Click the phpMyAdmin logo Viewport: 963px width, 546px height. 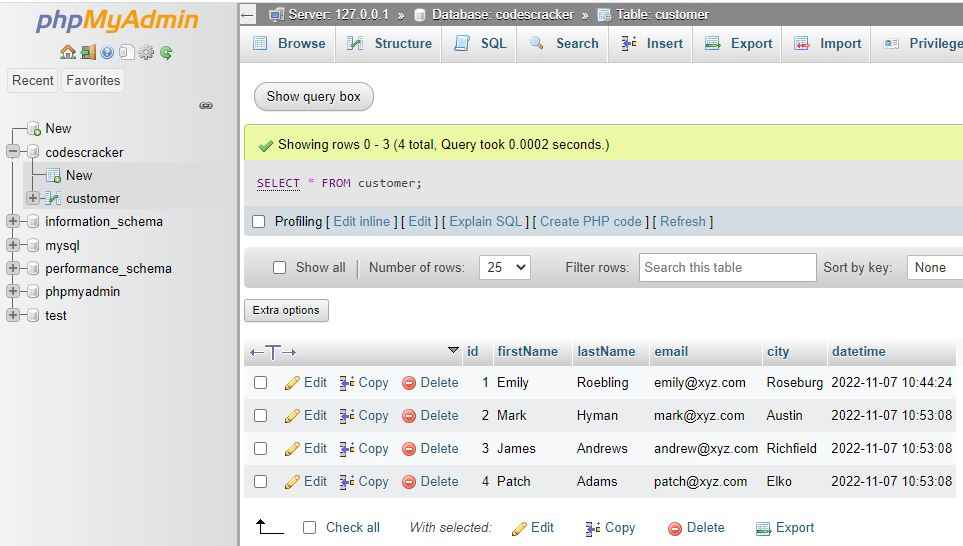point(117,20)
